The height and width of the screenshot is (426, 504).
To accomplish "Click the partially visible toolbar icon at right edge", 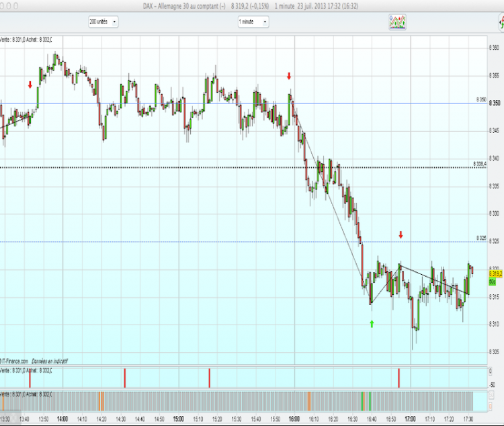I will [501, 22].
